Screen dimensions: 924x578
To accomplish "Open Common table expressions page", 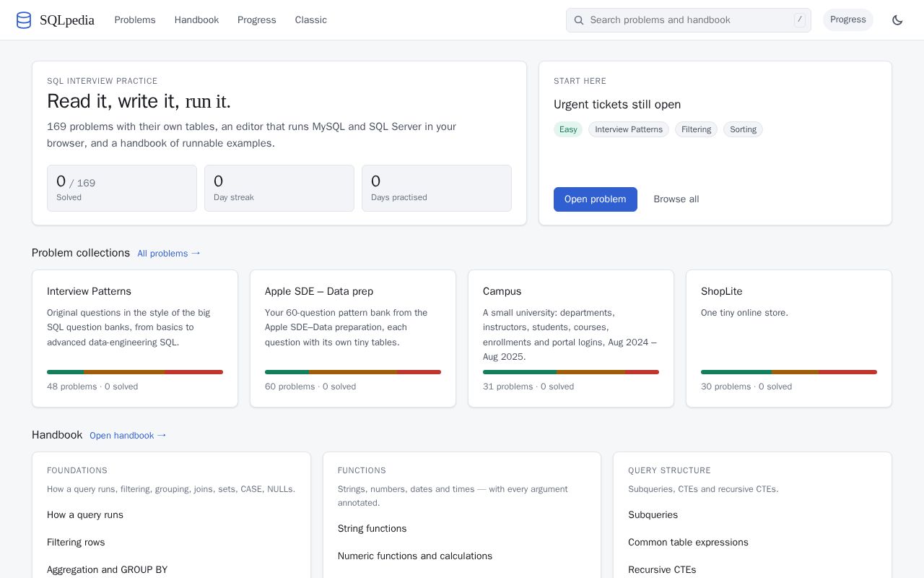I will pyautogui.click(x=688, y=543).
